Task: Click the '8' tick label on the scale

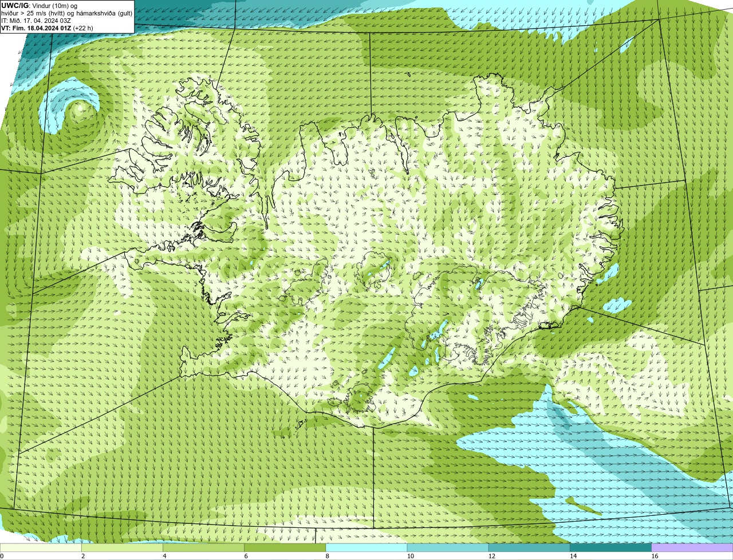Action: pyautogui.click(x=328, y=556)
